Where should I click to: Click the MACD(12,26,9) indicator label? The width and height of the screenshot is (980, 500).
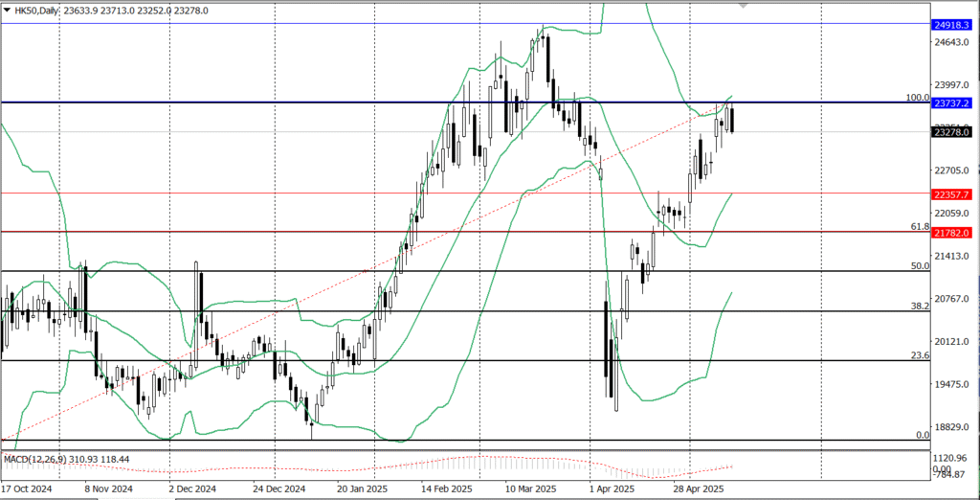(x=38, y=459)
